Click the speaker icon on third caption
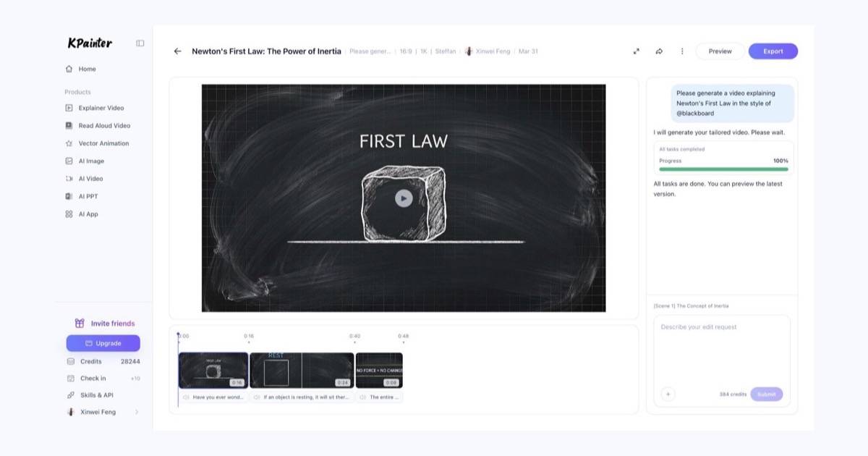This screenshot has height=456, width=868. [x=362, y=397]
